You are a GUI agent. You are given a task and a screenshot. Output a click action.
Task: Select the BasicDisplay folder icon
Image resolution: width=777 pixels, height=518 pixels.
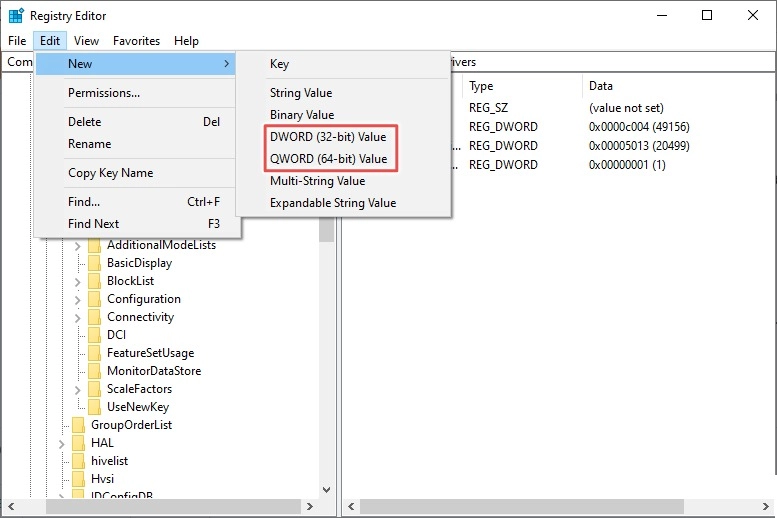(x=95, y=263)
